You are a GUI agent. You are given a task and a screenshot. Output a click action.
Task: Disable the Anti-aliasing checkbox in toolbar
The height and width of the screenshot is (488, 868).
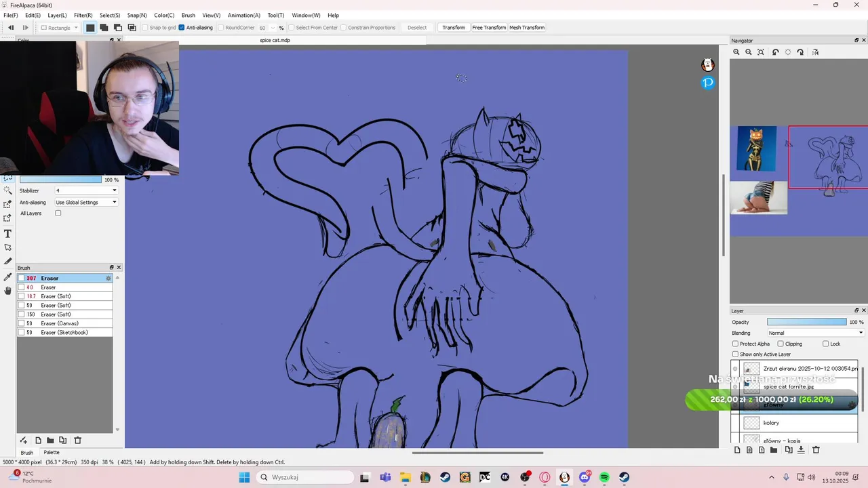pyautogui.click(x=182, y=28)
